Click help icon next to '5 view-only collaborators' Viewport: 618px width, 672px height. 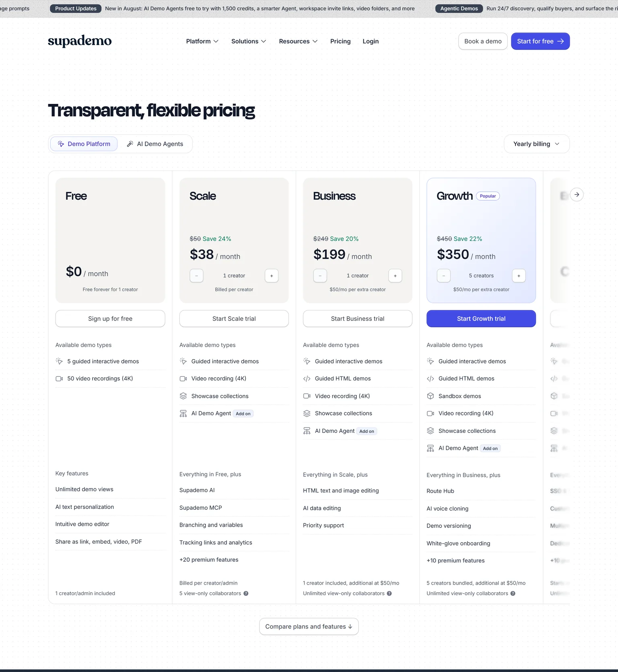[246, 593]
